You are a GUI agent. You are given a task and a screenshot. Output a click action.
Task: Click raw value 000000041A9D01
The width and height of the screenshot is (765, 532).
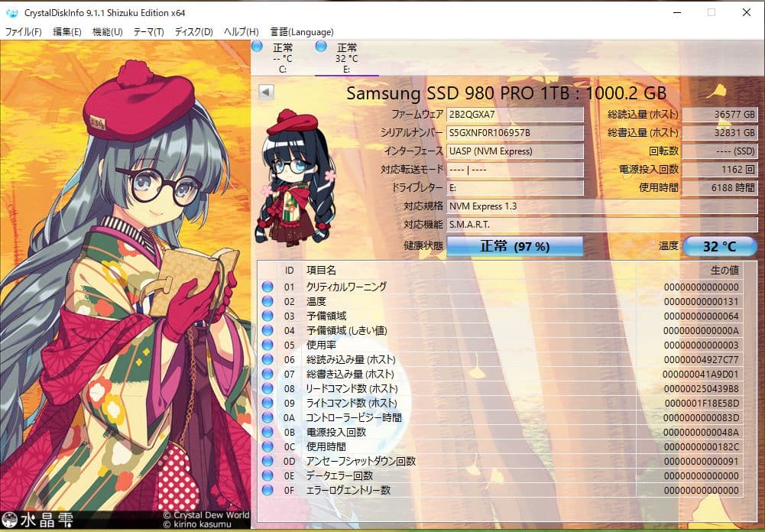(x=701, y=375)
